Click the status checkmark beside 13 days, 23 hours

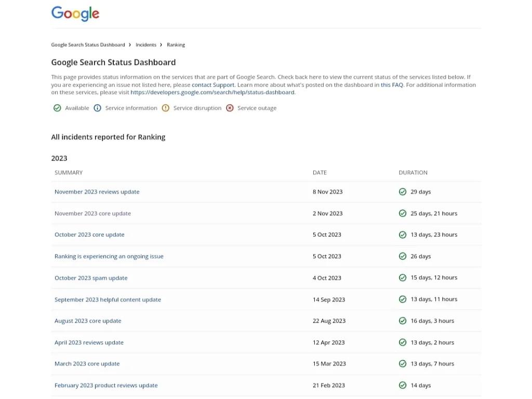pos(403,235)
